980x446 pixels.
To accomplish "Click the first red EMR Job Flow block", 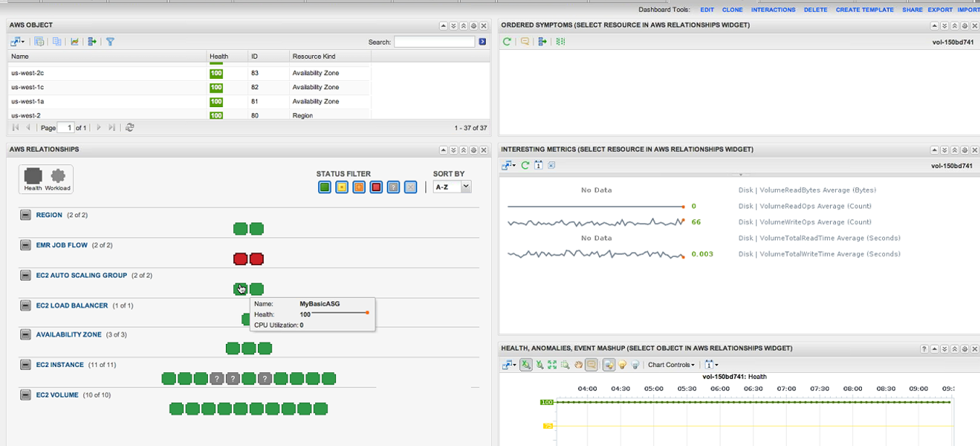I will (240, 259).
